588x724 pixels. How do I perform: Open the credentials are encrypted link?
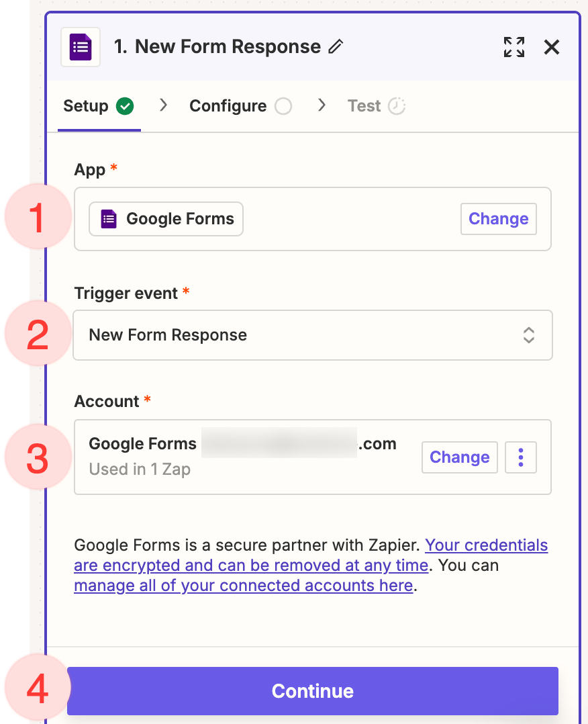pos(486,545)
